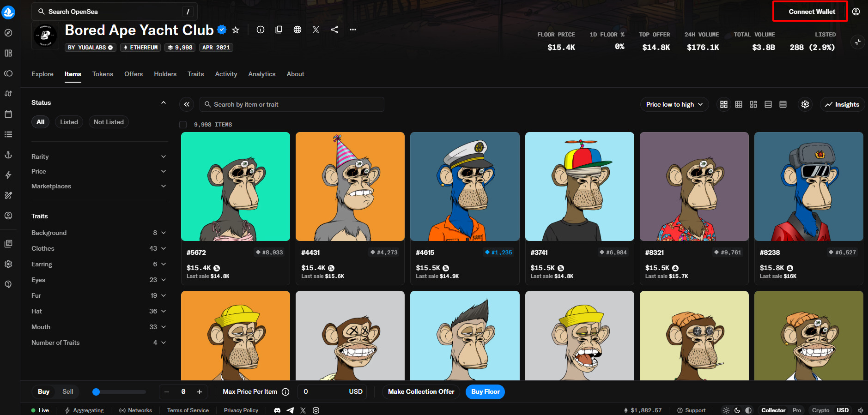Open the profile avatar icon in sidebar
The width and height of the screenshot is (868, 415).
(x=8, y=216)
